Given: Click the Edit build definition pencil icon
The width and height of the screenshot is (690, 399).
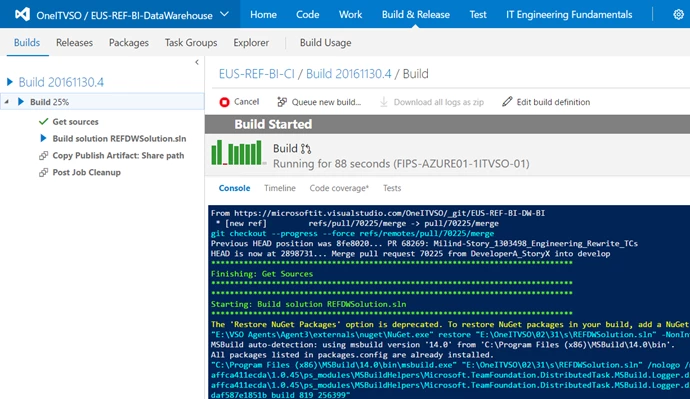Looking at the screenshot, I should 507,102.
